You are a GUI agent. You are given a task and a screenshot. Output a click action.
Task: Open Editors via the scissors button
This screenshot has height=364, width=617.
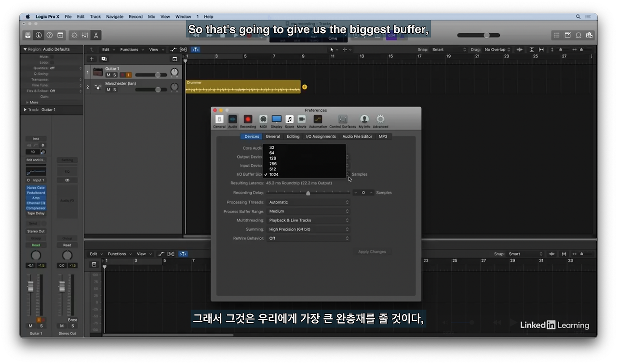tap(96, 35)
